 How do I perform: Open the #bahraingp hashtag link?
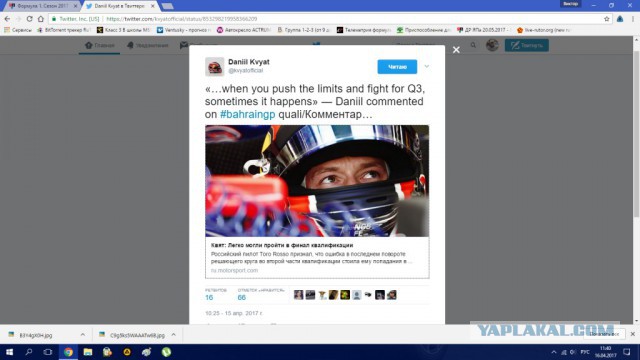pyautogui.click(x=247, y=114)
